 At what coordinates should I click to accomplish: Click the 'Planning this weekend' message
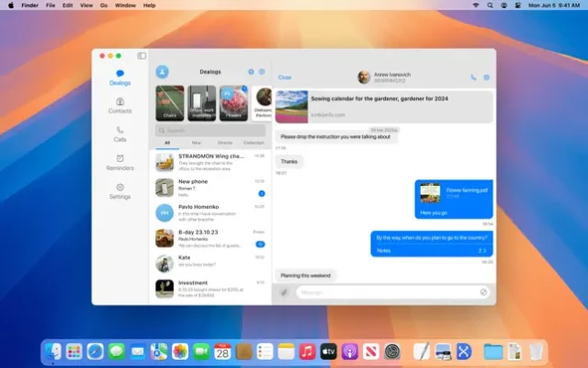[x=306, y=275]
